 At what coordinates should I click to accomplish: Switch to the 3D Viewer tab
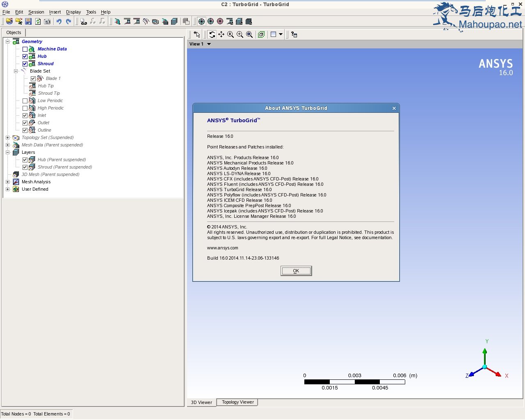click(x=201, y=402)
